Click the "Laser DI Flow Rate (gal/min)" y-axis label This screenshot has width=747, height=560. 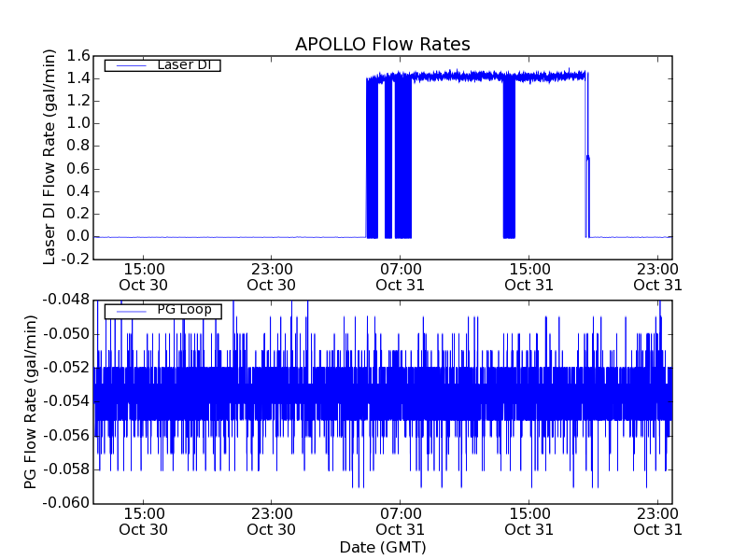pos(51,157)
